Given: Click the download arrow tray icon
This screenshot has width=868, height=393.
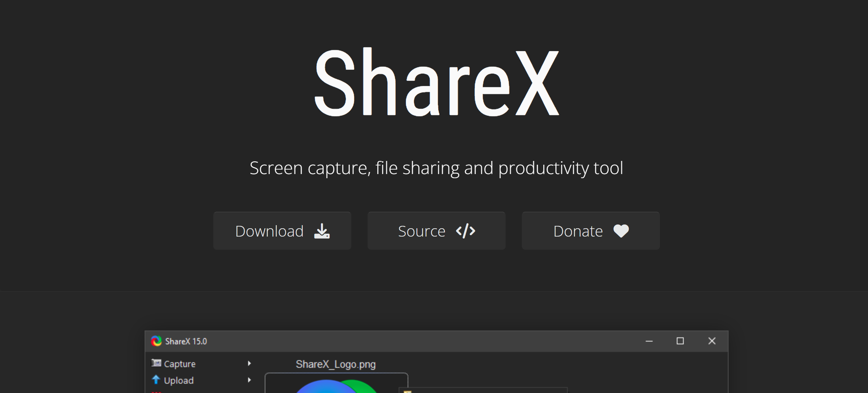Looking at the screenshot, I should tap(322, 231).
